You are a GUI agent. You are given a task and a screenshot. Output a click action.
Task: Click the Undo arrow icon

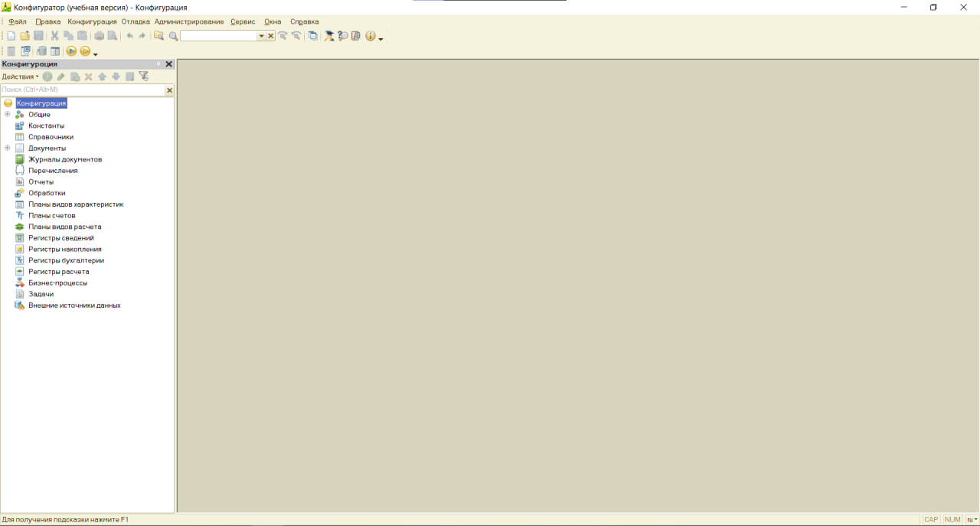[x=129, y=36]
